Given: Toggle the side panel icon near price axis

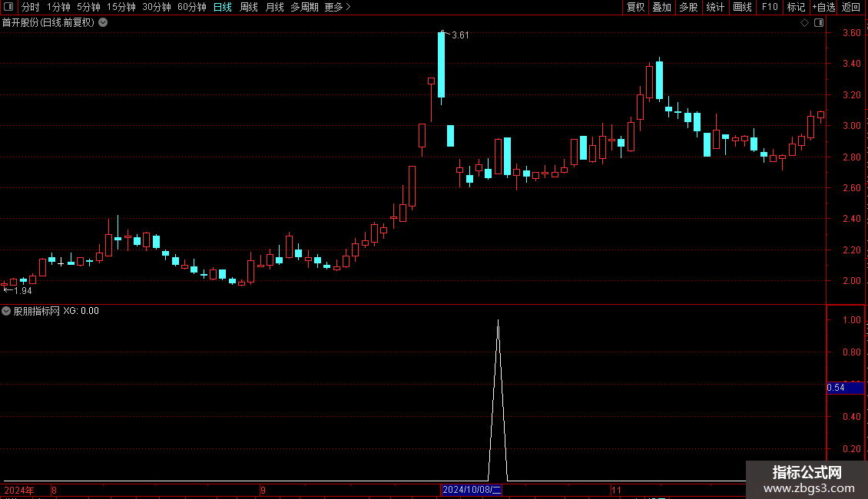Looking at the screenshot, I should [x=819, y=23].
